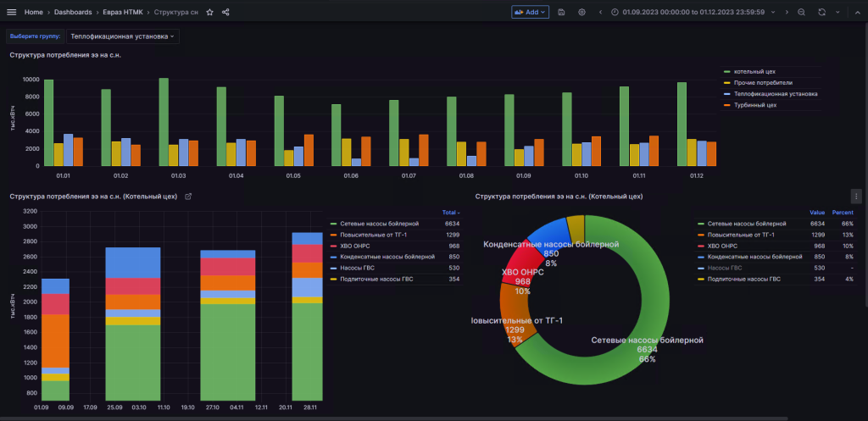This screenshot has width=868, height=421.
Task: Save the dashboard with the disk icon
Action: (561, 13)
